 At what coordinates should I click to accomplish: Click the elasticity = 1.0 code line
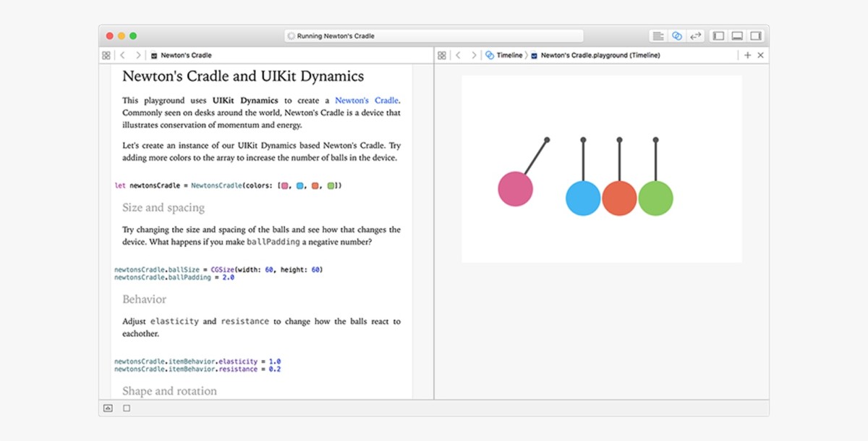coord(197,361)
